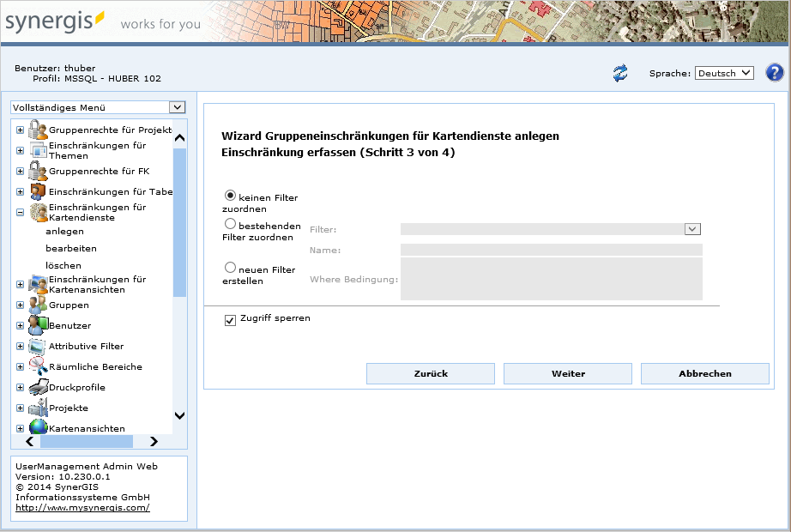Select the 'keinen Filter zuordnen' radio option
The image size is (791, 532).
tap(230, 196)
